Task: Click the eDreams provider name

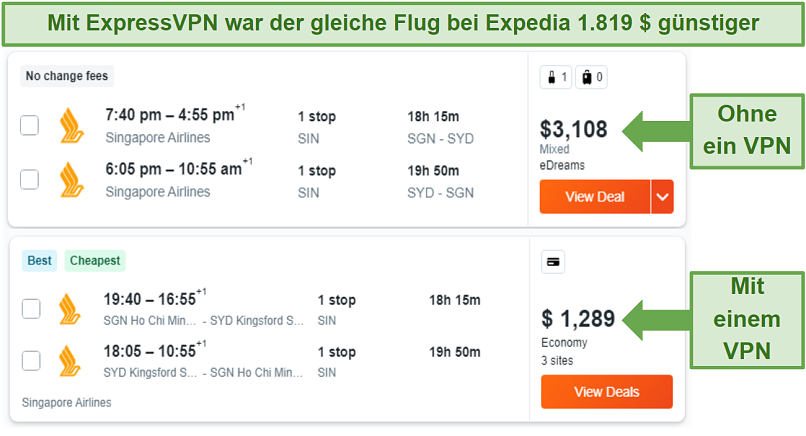Action: [x=562, y=166]
